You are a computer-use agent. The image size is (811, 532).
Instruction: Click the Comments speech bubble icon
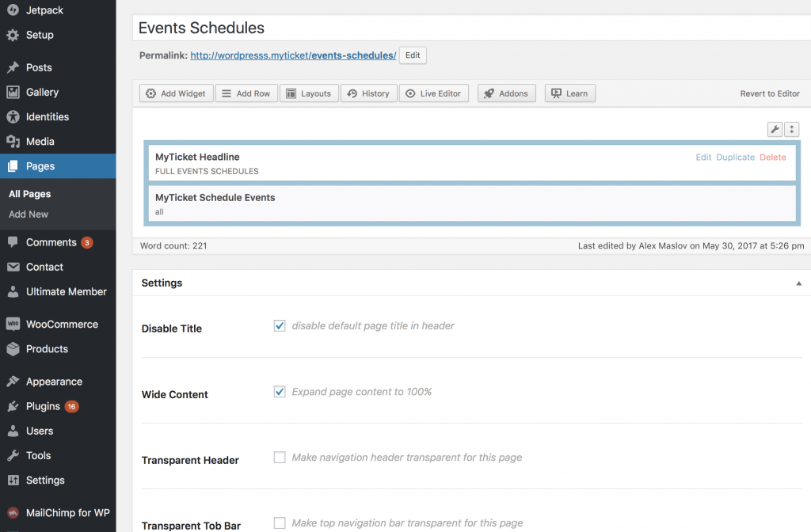pos(13,242)
